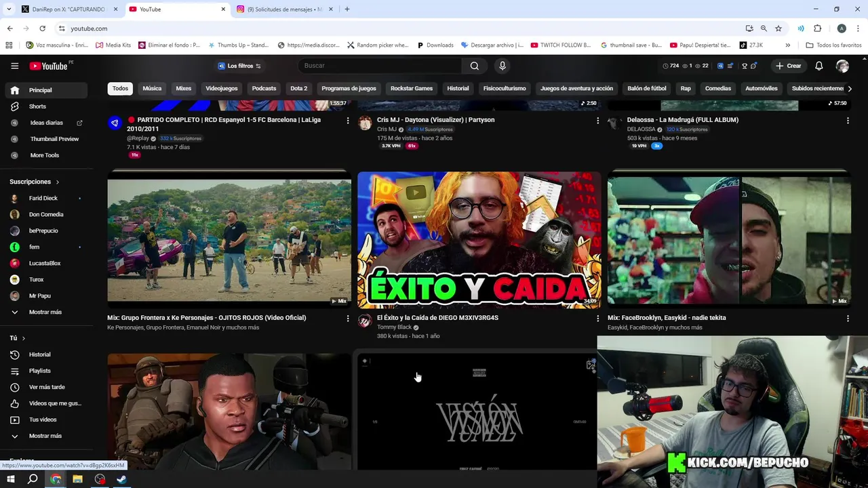Select the Todos filter chip

[120, 89]
